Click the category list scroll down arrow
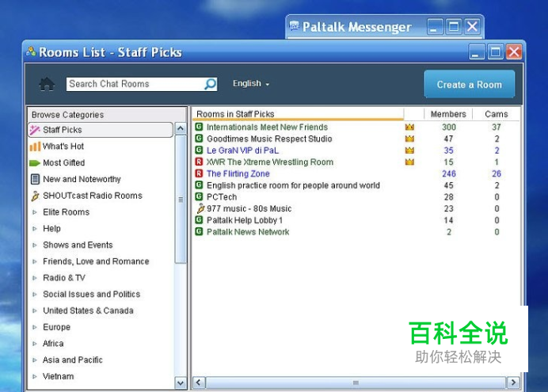The image size is (548, 392). click(x=181, y=383)
